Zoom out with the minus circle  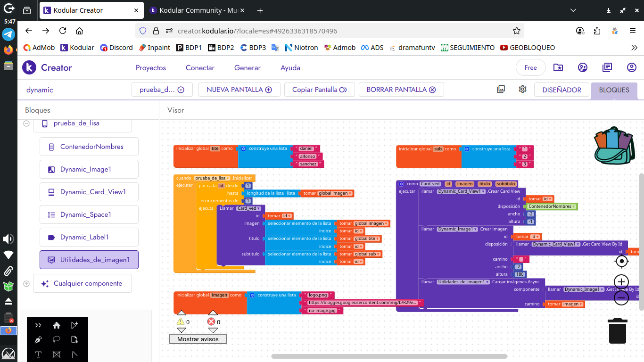621,297
